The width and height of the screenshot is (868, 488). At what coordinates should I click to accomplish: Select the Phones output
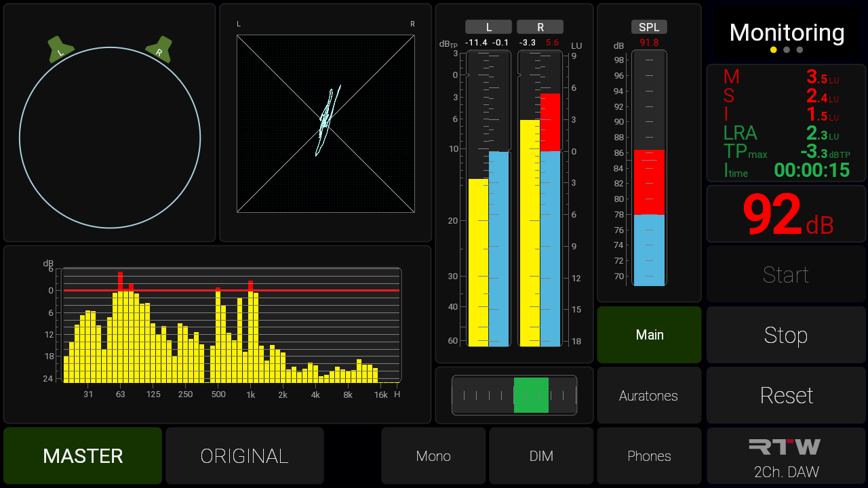649,456
